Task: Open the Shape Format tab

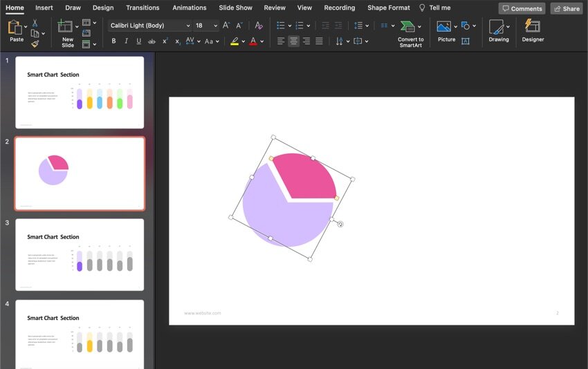Action: tap(388, 8)
